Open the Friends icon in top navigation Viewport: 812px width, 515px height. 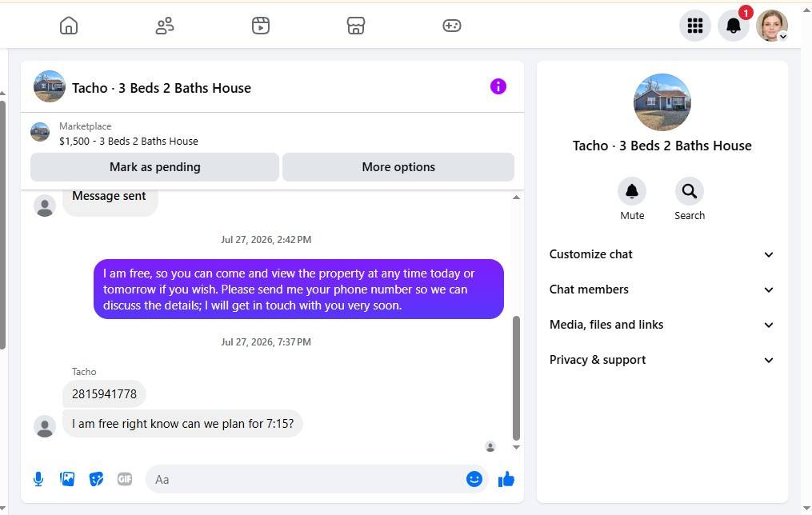[165, 26]
